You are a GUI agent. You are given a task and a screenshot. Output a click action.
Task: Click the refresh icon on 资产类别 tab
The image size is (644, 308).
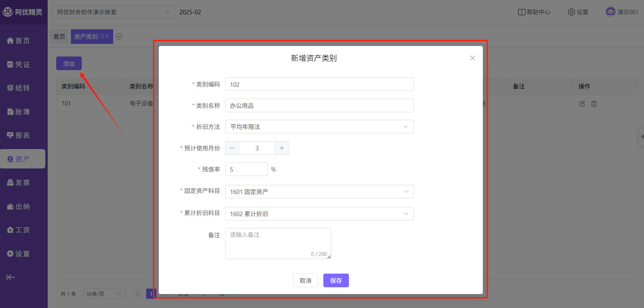pyautogui.click(x=102, y=36)
